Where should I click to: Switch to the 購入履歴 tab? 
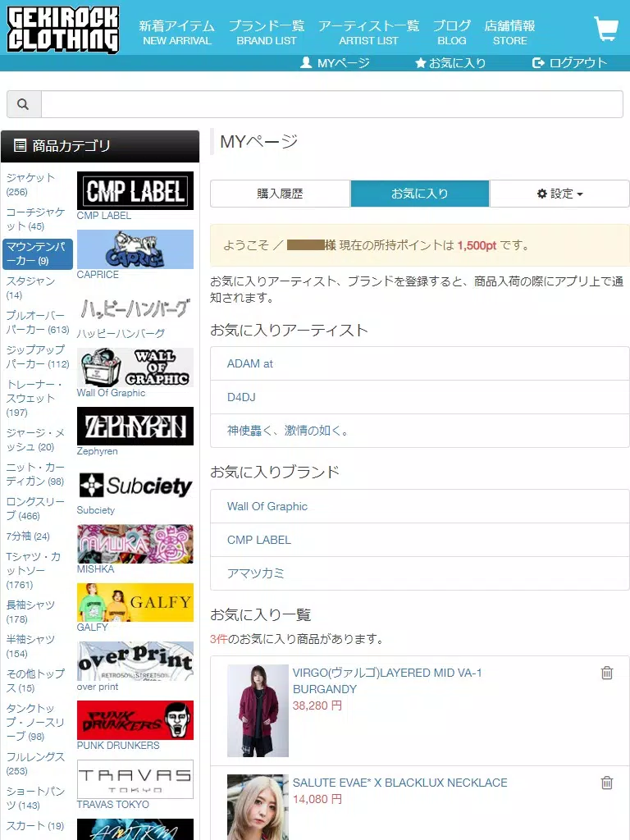click(281, 194)
